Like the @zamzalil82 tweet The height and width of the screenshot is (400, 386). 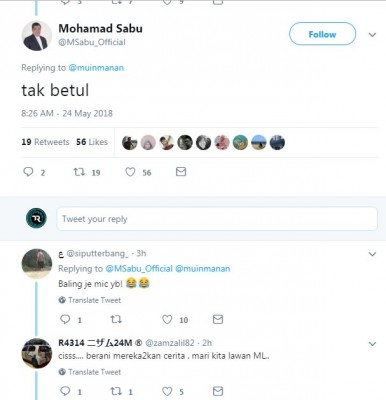[x=167, y=391]
